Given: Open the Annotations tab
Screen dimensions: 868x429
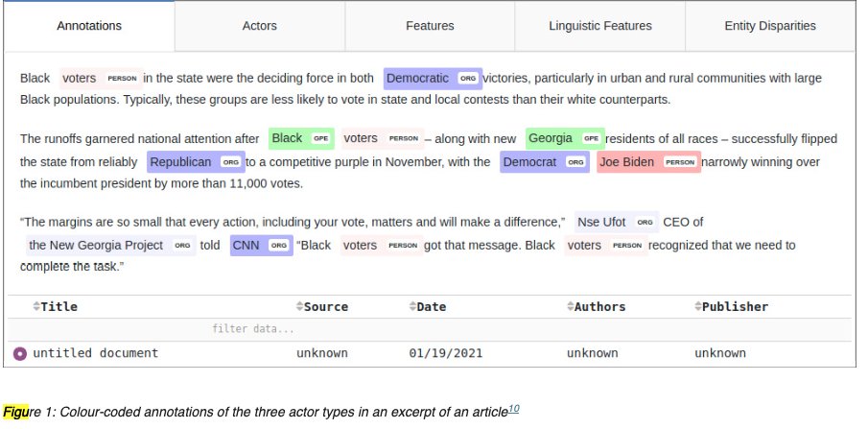Looking at the screenshot, I should coord(89,26).
